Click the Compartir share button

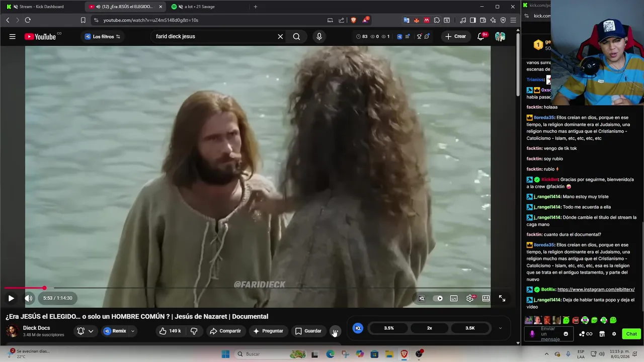[225, 331]
